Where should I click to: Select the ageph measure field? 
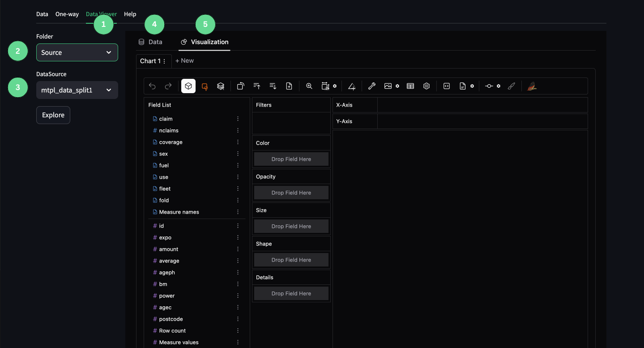(x=196, y=272)
